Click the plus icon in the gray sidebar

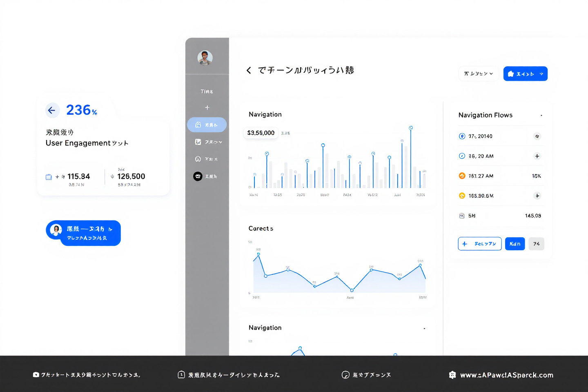(x=207, y=107)
